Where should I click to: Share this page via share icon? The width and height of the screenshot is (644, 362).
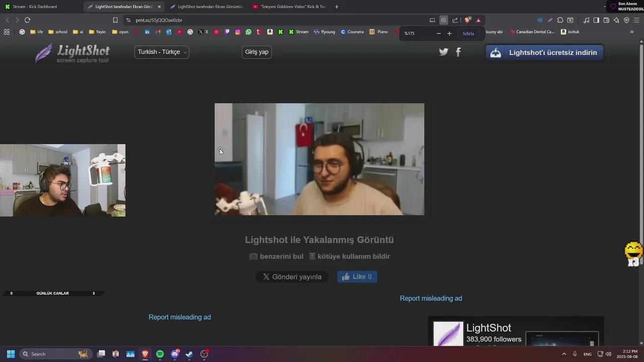(x=455, y=20)
